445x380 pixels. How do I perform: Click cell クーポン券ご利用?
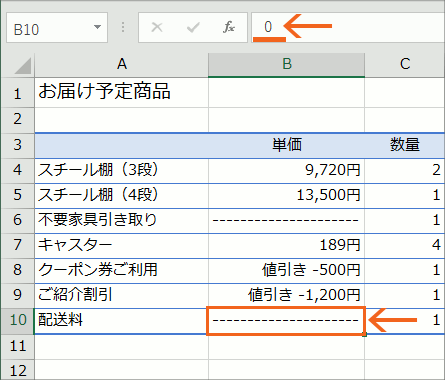pyautogui.click(x=122, y=271)
